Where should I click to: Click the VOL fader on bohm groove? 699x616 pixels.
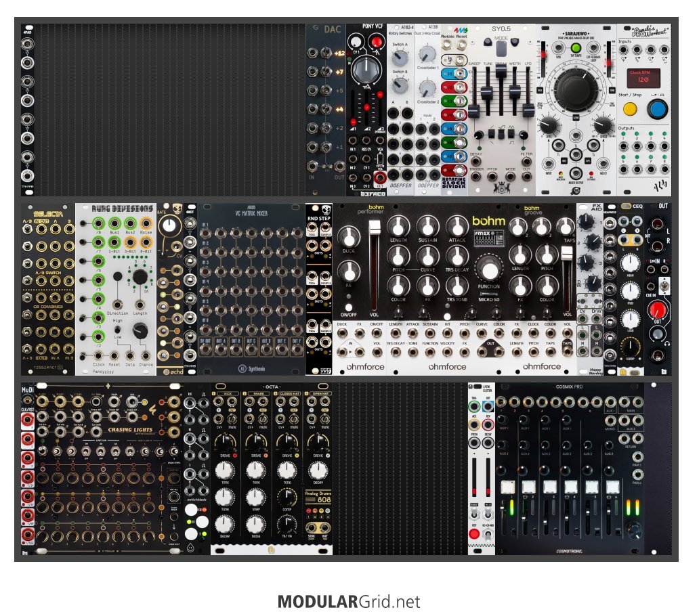click(567, 253)
